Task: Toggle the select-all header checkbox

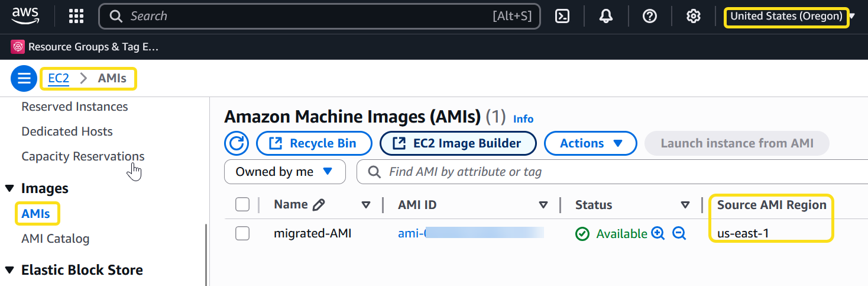Action: click(242, 205)
